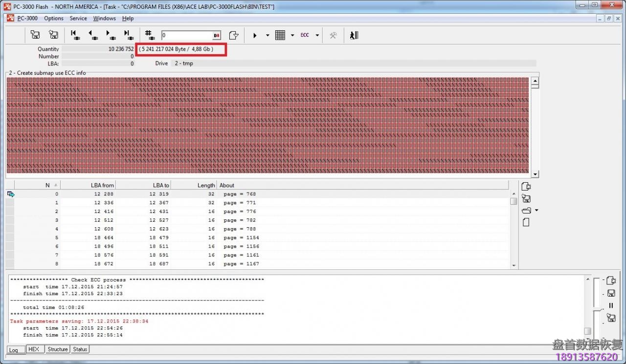Jump to first sector using toolbar arrow
Viewport: 626px width, 364px height.
click(x=75, y=35)
